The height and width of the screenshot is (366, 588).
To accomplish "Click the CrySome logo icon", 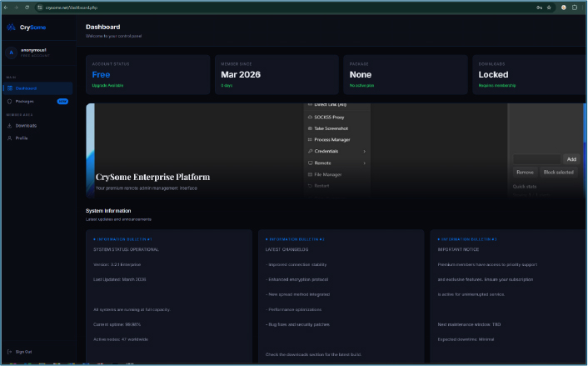I will pyautogui.click(x=11, y=27).
